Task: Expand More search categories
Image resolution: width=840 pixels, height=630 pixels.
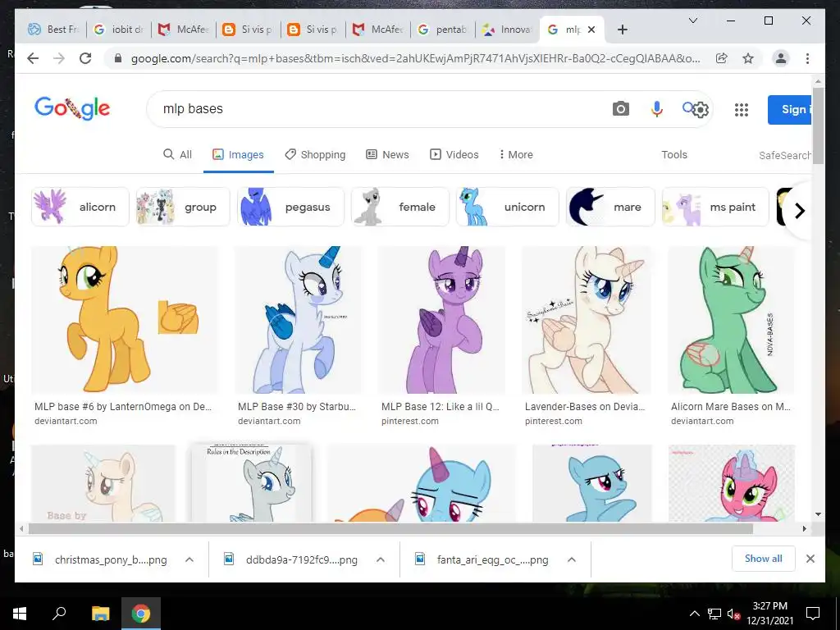Action: (516, 155)
